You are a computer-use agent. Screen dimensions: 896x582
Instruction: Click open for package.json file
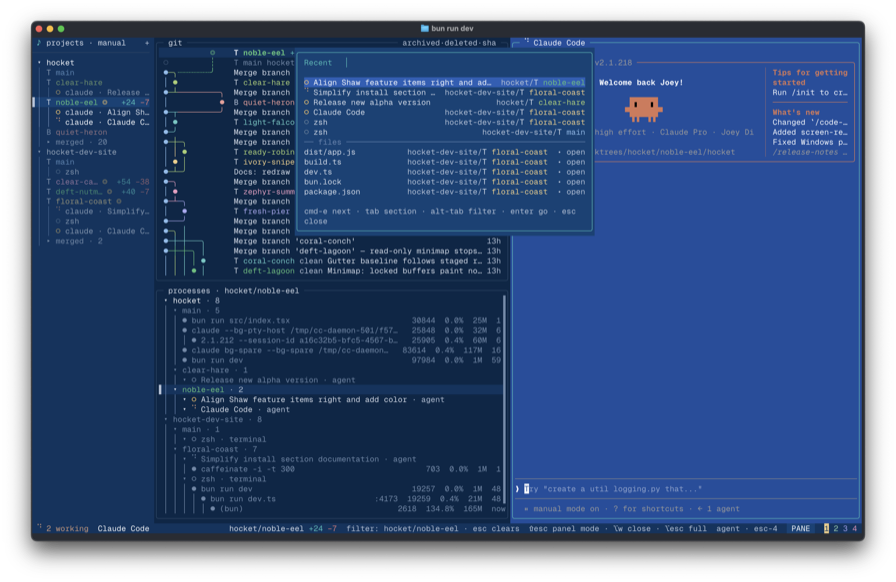click(575, 192)
